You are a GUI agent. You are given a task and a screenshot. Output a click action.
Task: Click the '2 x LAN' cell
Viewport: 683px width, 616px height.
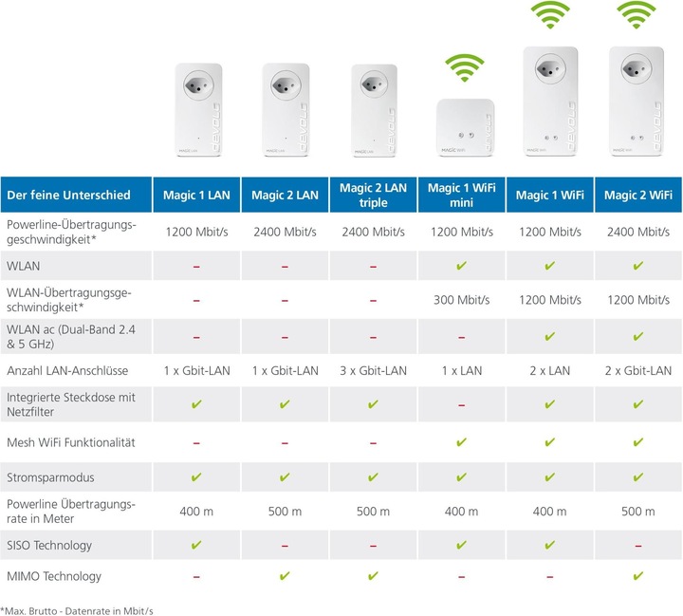pyautogui.click(x=549, y=370)
